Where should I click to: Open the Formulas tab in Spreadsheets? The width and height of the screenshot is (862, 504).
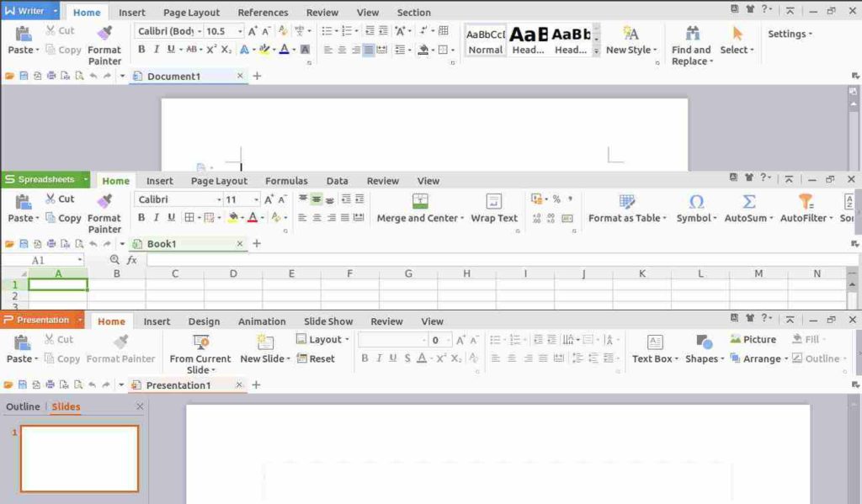click(286, 180)
